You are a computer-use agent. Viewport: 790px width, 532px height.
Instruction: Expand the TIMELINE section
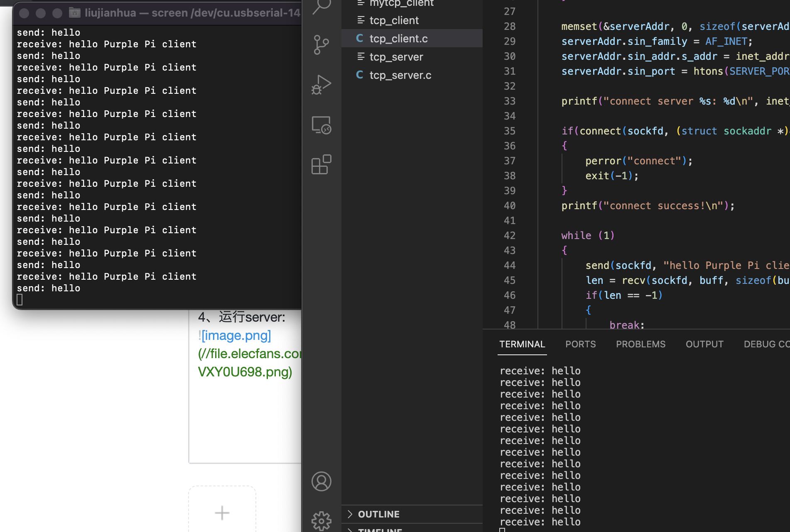tap(412, 529)
